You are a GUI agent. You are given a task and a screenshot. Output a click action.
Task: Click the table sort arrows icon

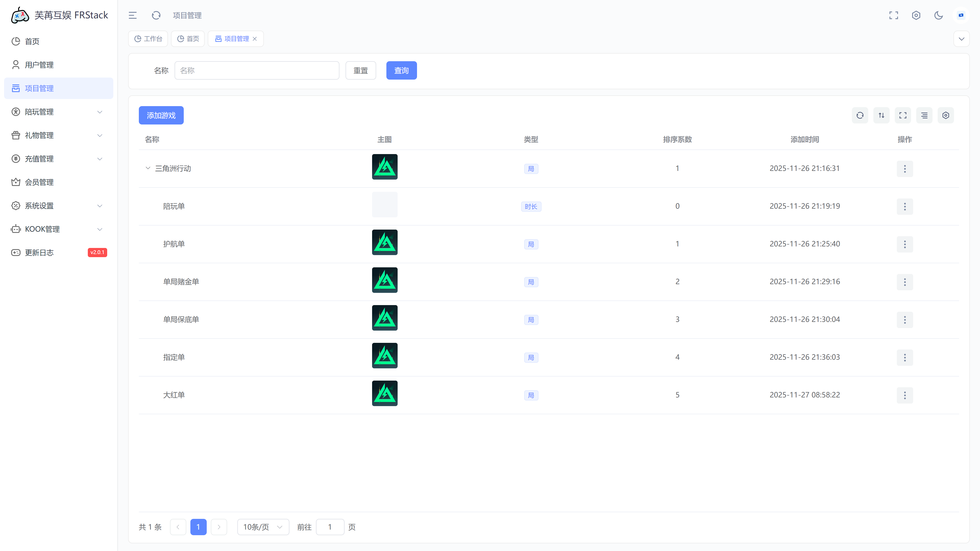(x=881, y=115)
